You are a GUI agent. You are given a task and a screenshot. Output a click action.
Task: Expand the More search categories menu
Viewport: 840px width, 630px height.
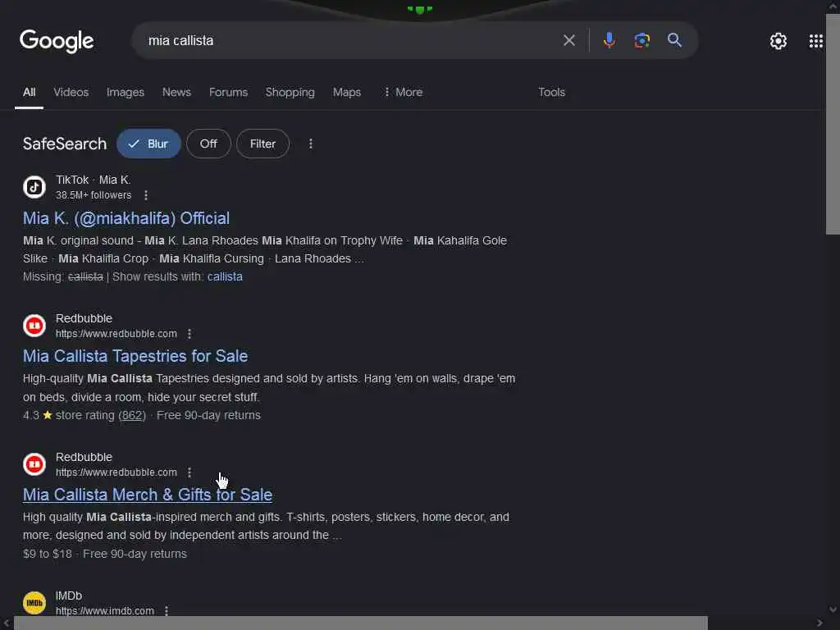[403, 92]
